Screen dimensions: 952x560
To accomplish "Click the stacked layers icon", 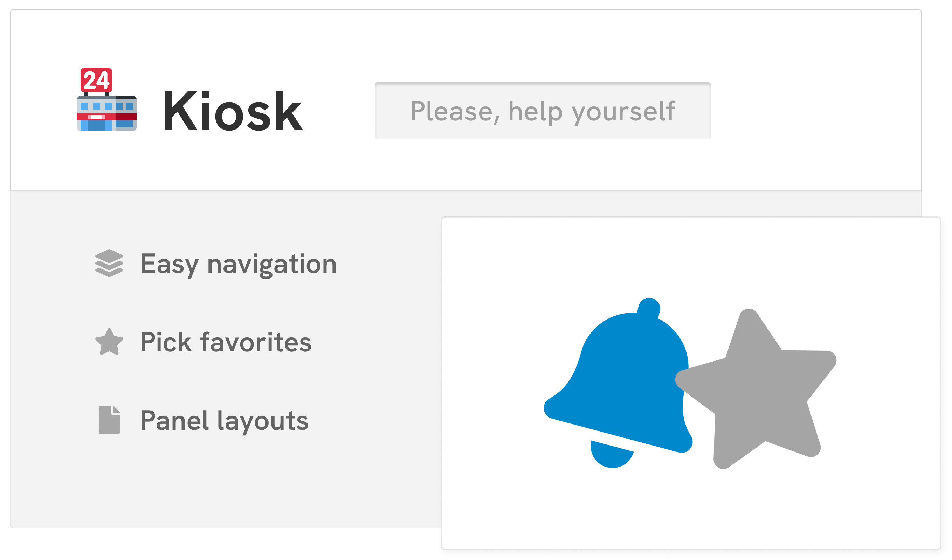I will (109, 263).
